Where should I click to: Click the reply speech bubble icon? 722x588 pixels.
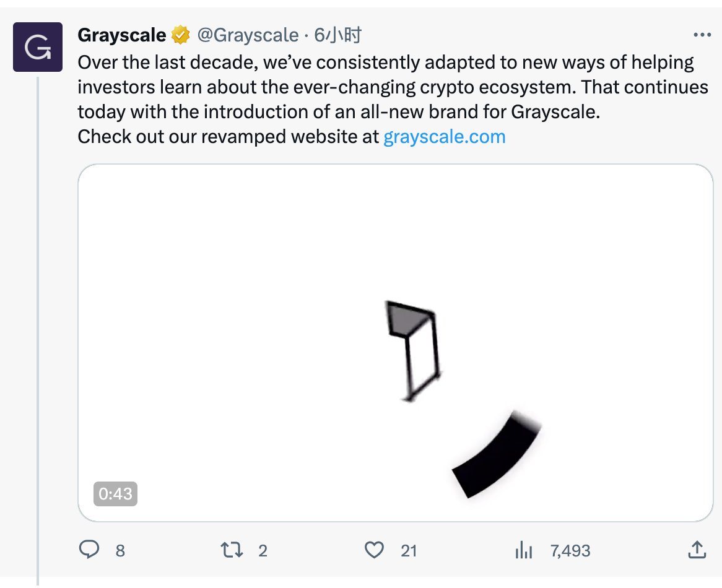90,550
